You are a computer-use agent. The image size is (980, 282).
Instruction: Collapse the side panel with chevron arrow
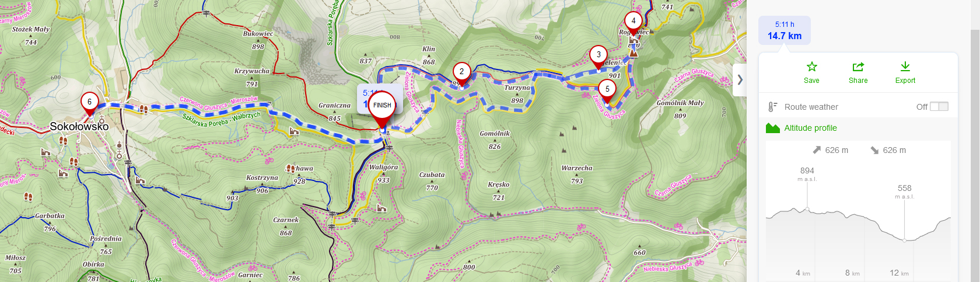pos(740,79)
